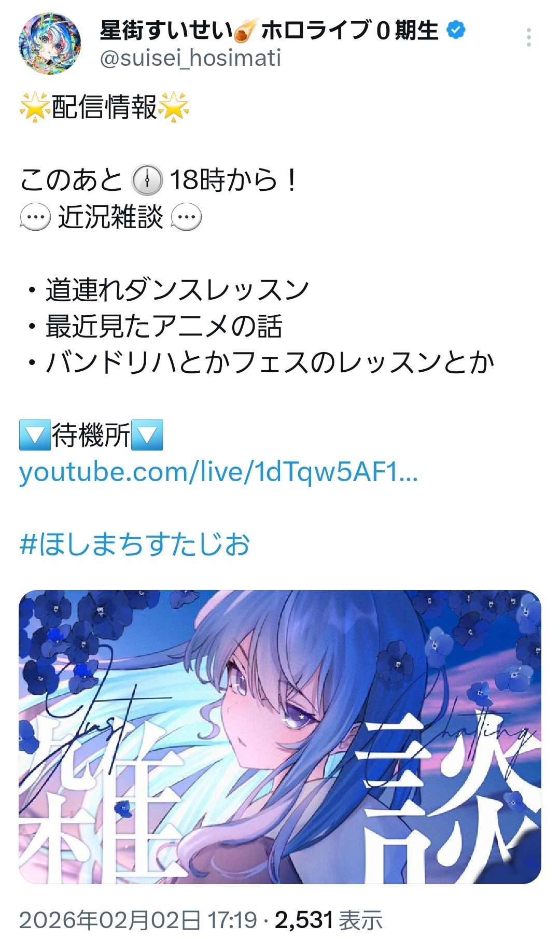Open the #ほしまちすたじお hashtag
The height and width of the screenshot is (939, 560).
tap(135, 544)
